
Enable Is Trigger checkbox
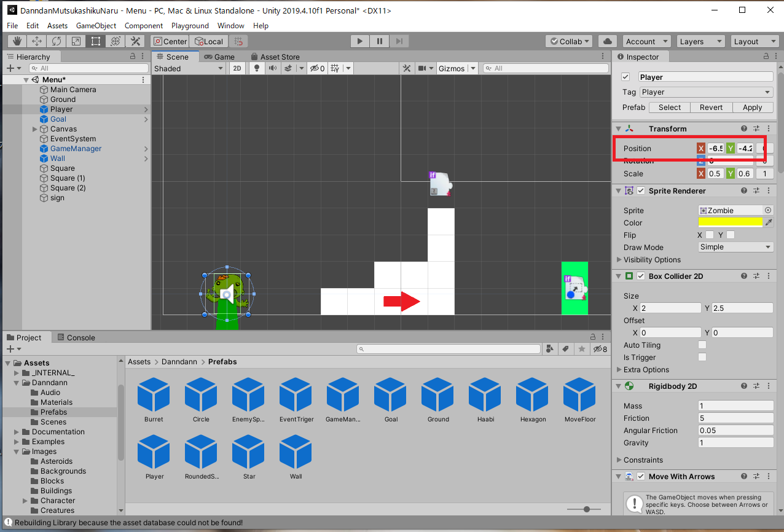pyautogui.click(x=702, y=358)
